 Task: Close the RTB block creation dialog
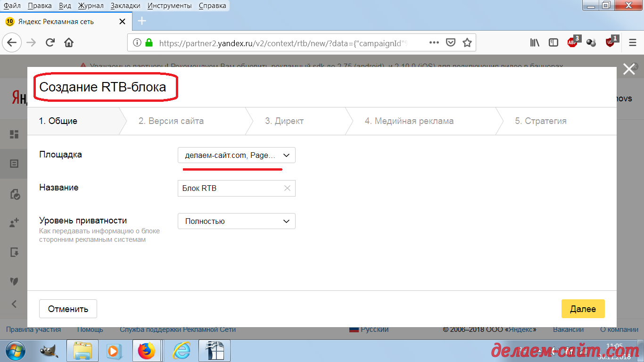(x=629, y=69)
